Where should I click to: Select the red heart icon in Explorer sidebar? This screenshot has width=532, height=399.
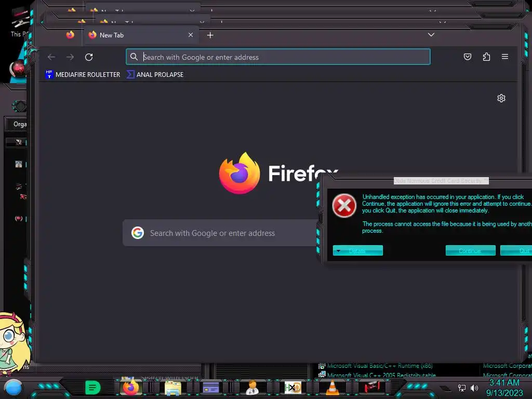click(19, 218)
